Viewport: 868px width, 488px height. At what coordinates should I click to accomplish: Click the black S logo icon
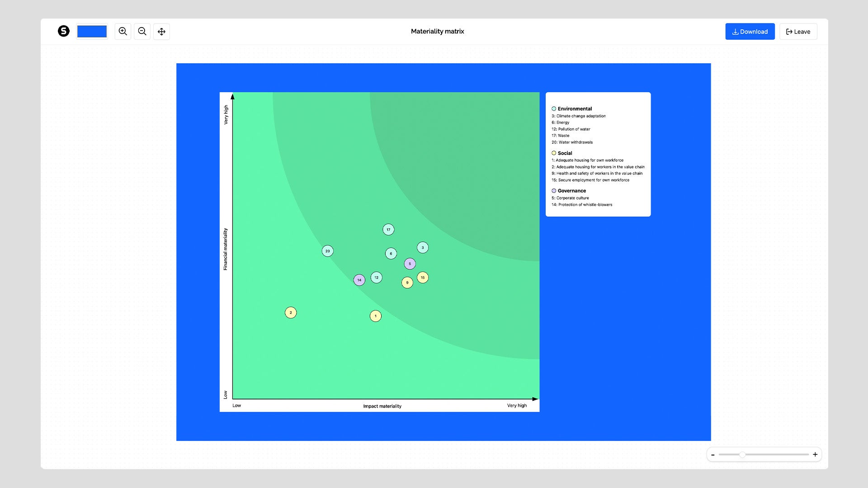click(64, 31)
